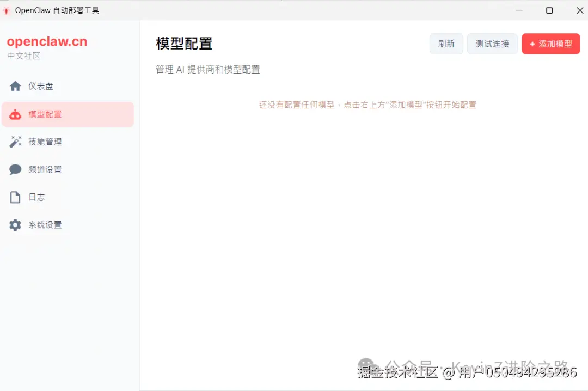588x391 pixels.
Task: Click the red 添加模型 button
Action: [x=551, y=44]
